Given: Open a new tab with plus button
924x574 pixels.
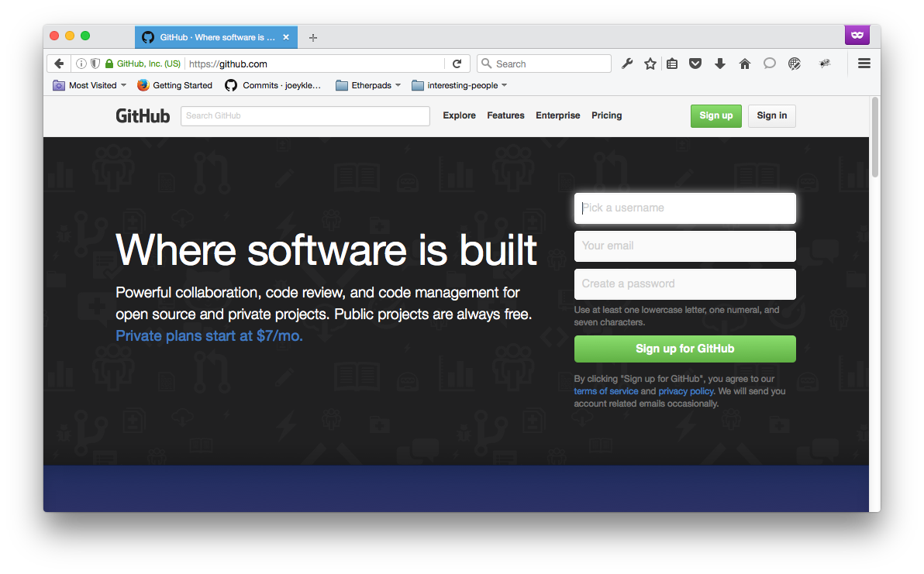Looking at the screenshot, I should tap(313, 37).
